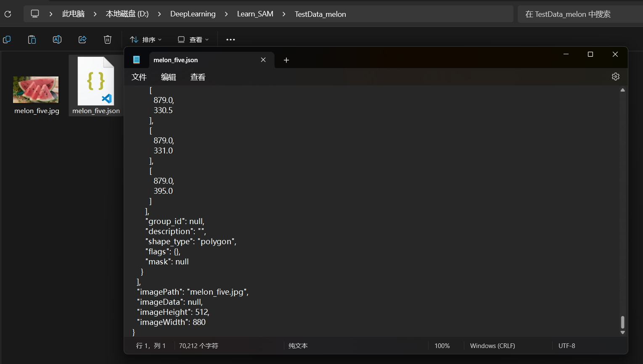Click the "description": "" line
The height and width of the screenshot is (364, 643).
click(x=176, y=232)
